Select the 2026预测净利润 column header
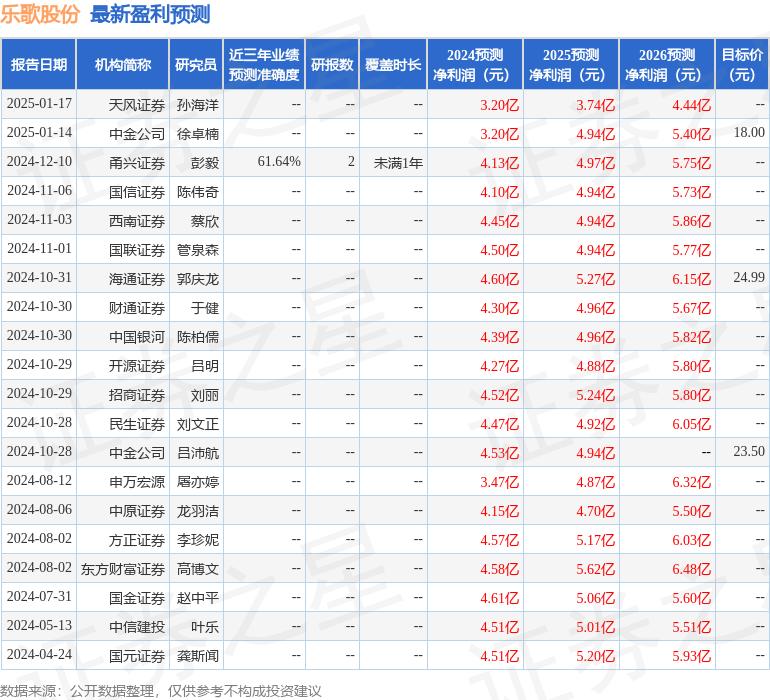The width and height of the screenshot is (770, 700). 667,64
